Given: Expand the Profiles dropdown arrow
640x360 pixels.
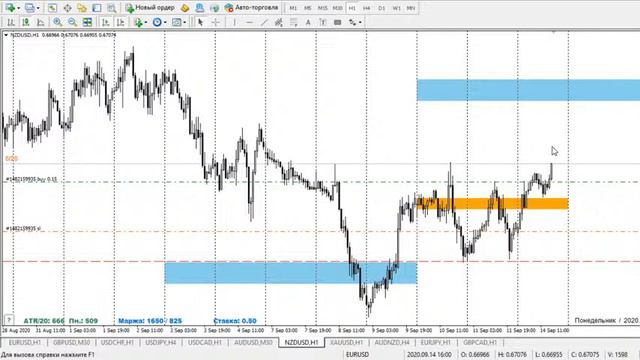Looking at the screenshot, I should tap(38, 8).
